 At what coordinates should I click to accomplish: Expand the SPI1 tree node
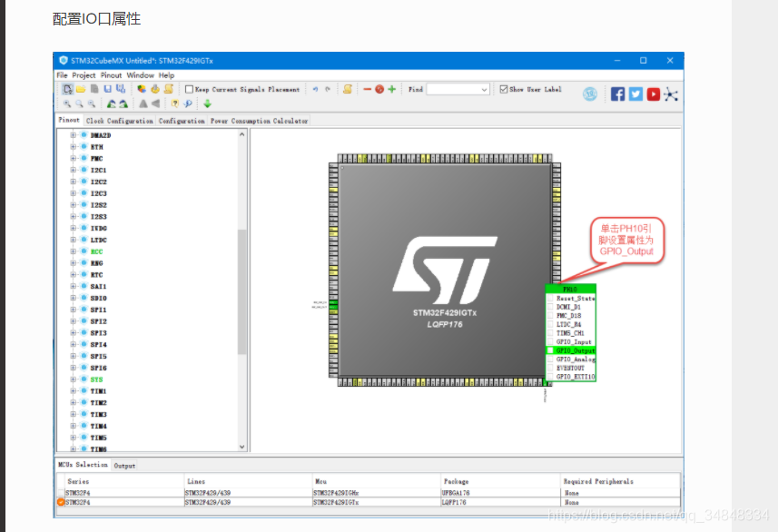74,310
